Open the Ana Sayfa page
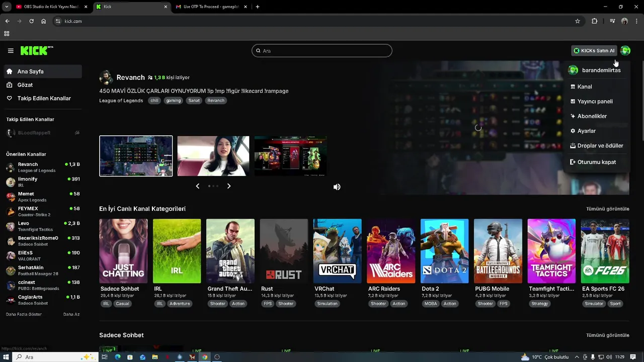 [x=42, y=71]
